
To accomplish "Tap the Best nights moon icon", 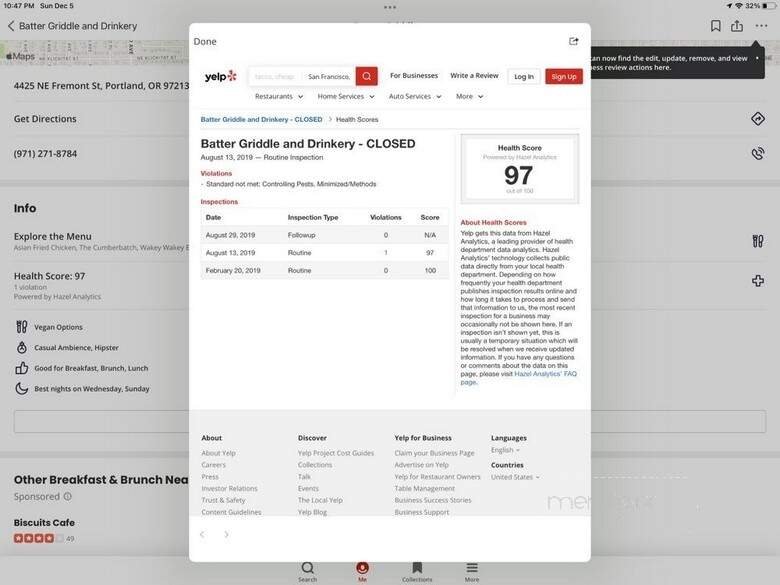I will point(21,389).
